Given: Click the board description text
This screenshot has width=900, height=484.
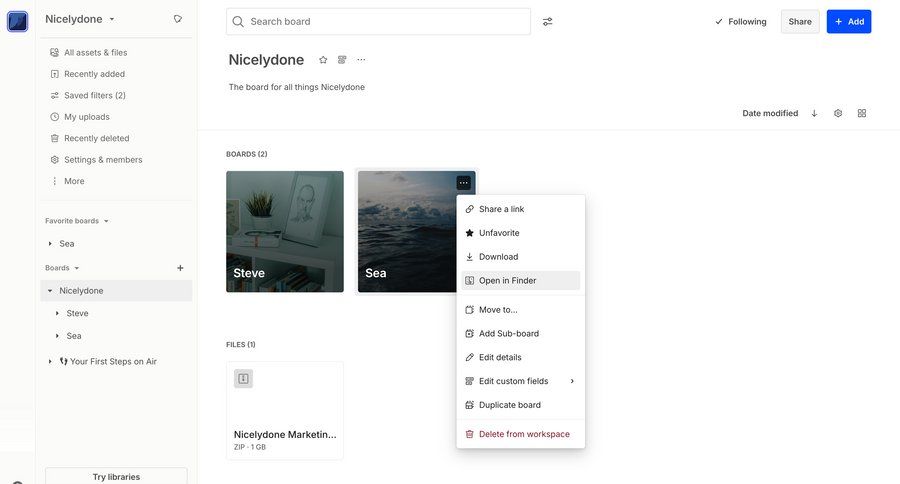Looking at the screenshot, I should tap(297, 87).
